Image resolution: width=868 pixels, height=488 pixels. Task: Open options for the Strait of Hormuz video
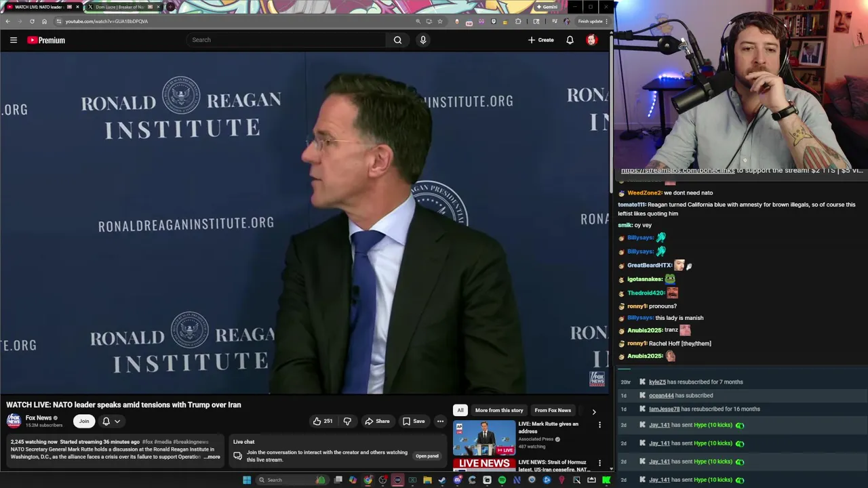pos(599,463)
